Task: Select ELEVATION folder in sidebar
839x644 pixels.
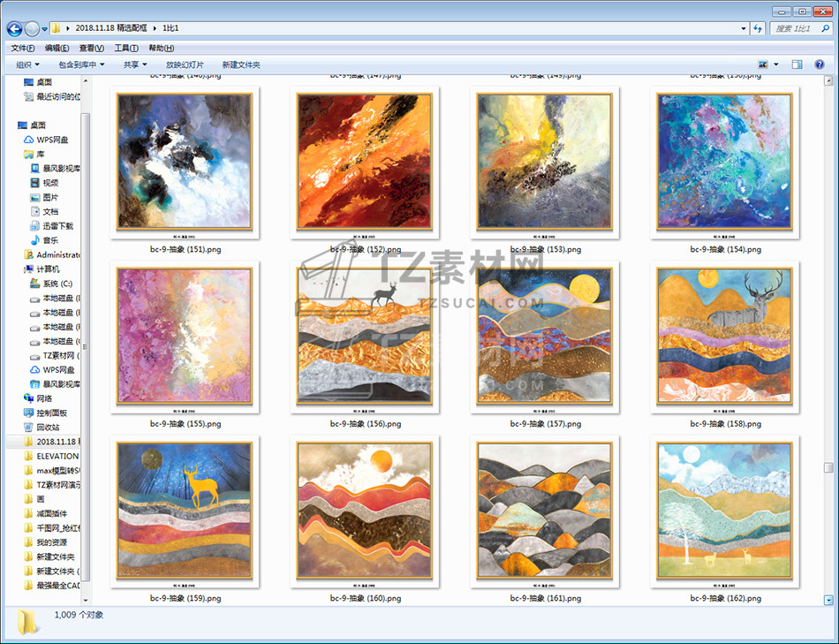Action: 51,457
